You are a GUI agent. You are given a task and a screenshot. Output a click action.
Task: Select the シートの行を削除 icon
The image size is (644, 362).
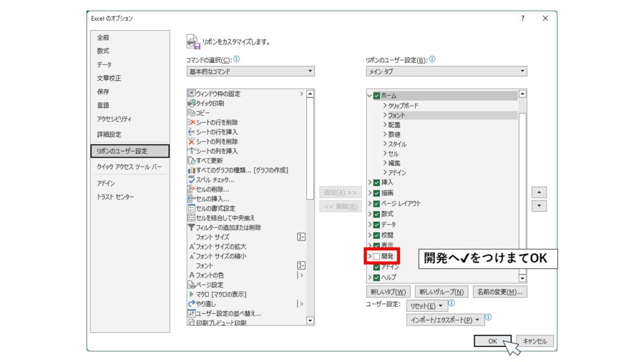coord(192,123)
